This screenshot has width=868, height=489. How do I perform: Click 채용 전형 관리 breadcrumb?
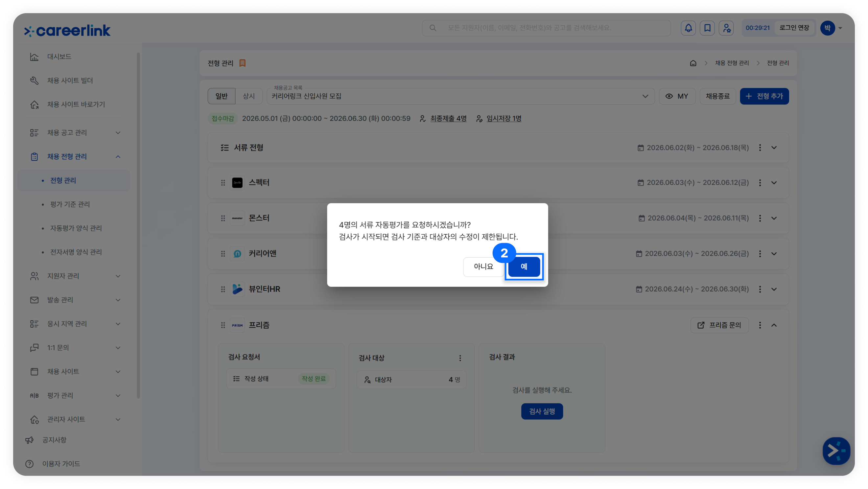732,63
